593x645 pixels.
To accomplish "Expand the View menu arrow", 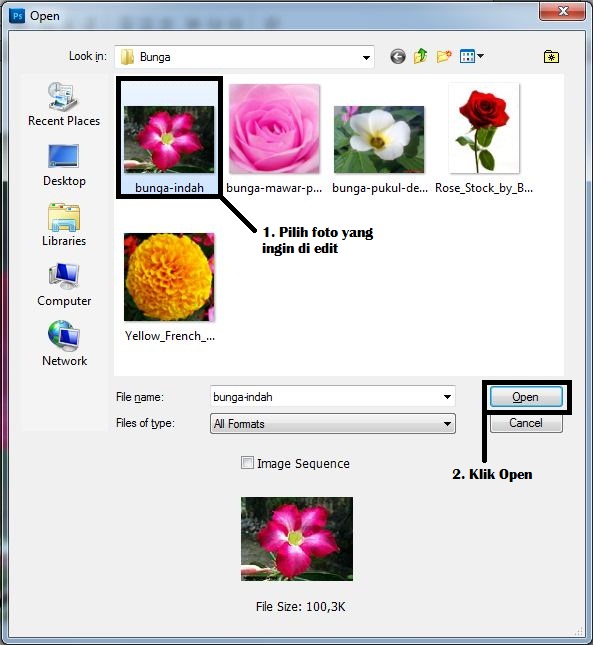I will pyautogui.click(x=480, y=56).
